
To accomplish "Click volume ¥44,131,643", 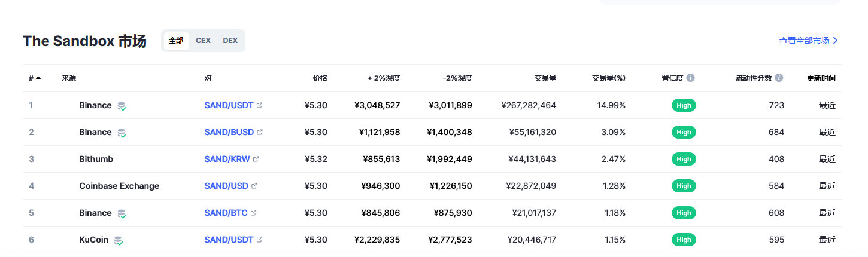I will [x=532, y=159].
